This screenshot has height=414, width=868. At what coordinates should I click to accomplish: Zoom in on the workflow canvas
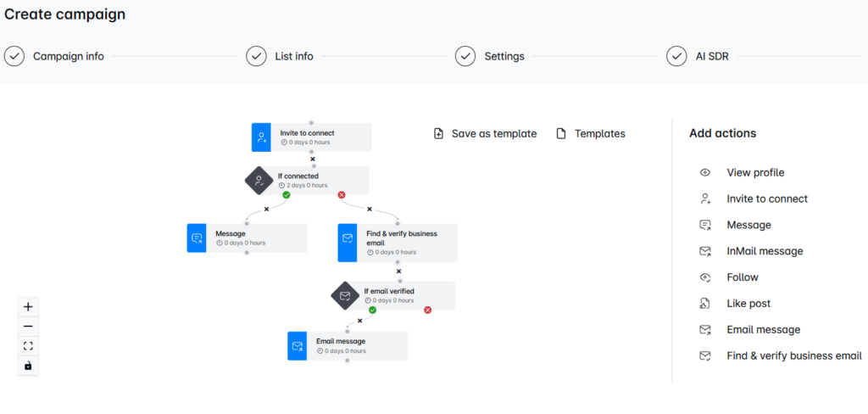(28, 306)
